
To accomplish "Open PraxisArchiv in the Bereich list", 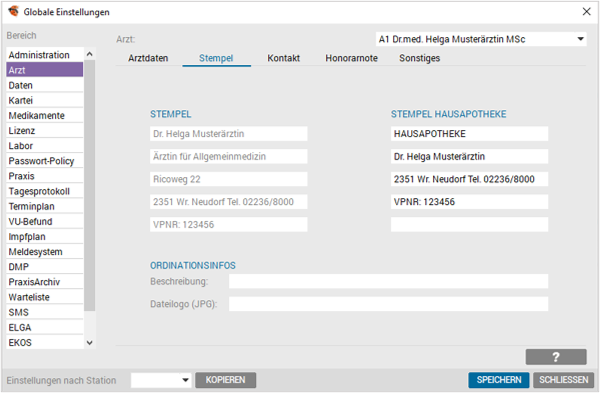I will [x=45, y=282].
